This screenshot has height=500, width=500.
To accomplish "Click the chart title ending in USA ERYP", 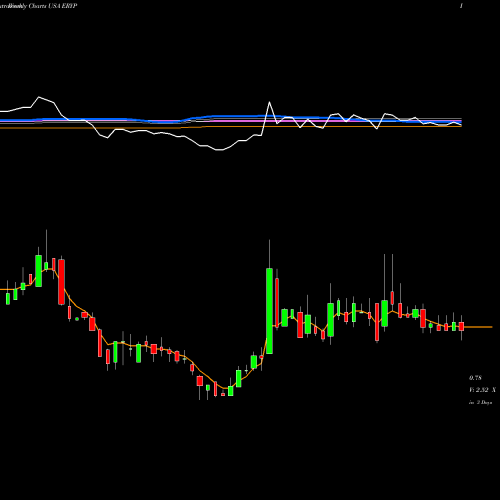I will (39, 6).
